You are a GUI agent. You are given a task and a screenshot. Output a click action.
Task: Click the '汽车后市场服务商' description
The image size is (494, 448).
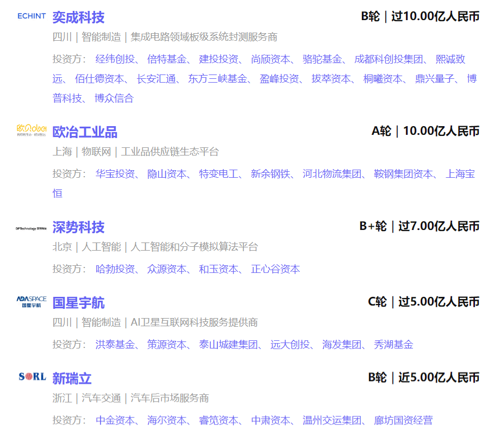tap(170, 399)
